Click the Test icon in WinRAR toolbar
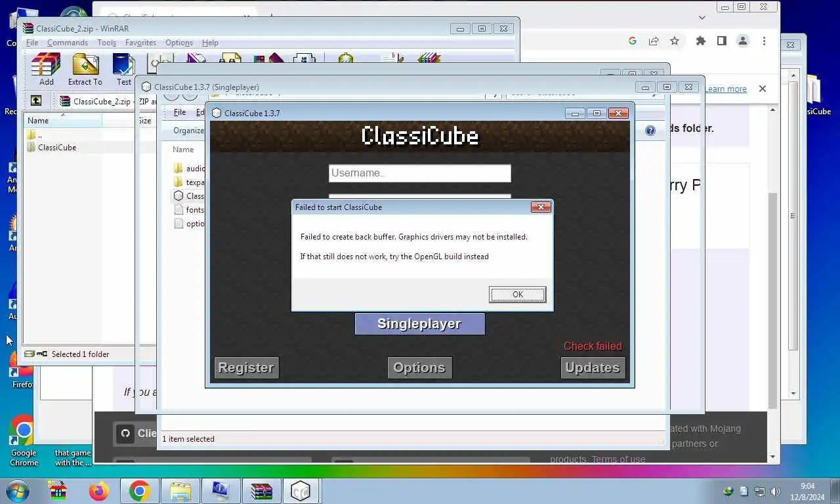The height and width of the screenshot is (504, 840). (x=124, y=70)
